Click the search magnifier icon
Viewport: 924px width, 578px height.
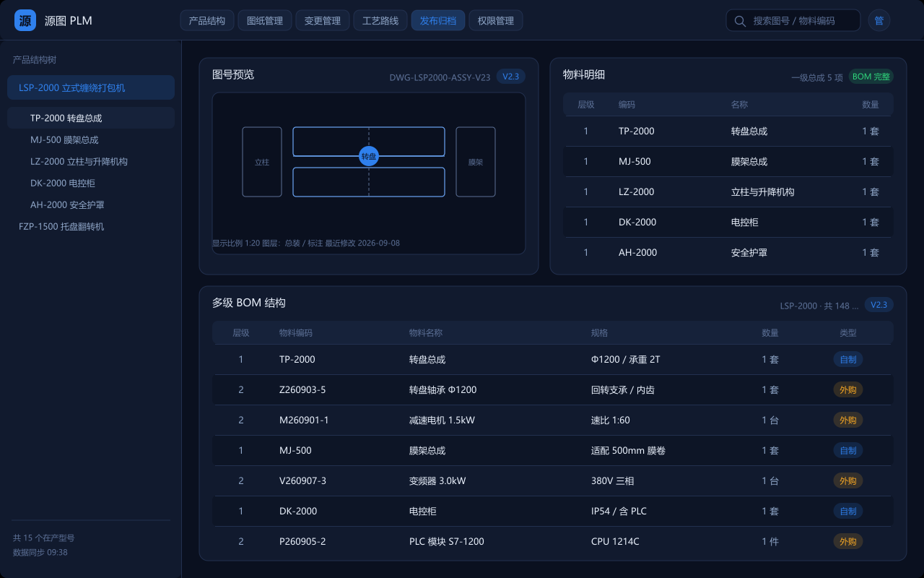[740, 21]
